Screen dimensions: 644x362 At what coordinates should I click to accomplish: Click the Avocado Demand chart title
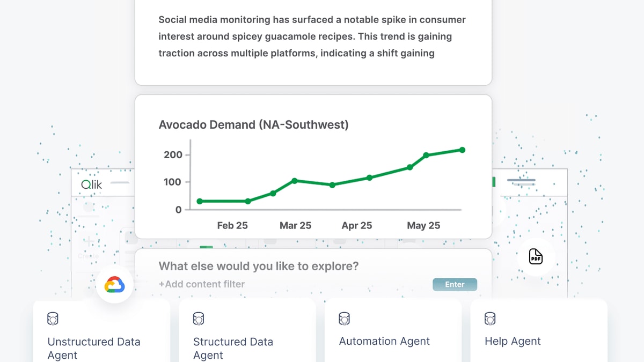pyautogui.click(x=253, y=125)
